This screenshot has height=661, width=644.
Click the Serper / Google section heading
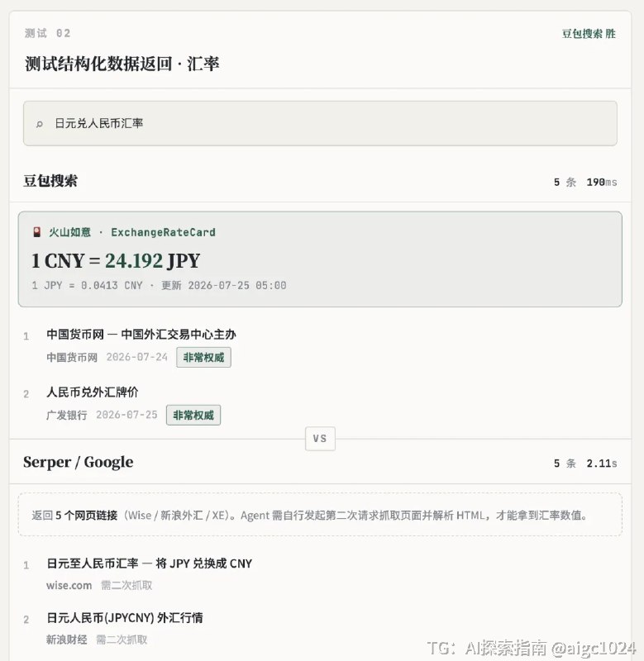pyautogui.click(x=79, y=462)
